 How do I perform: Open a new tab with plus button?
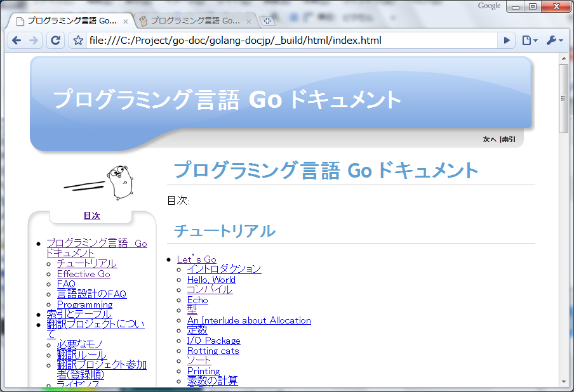tap(267, 21)
